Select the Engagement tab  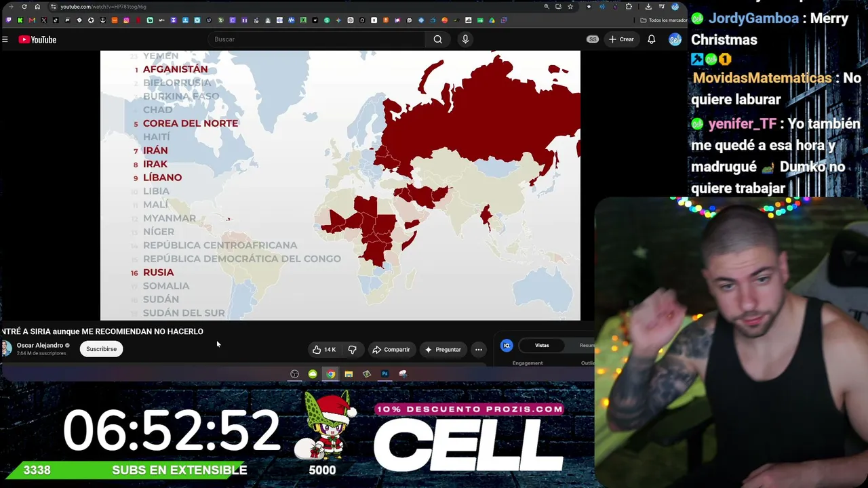point(528,363)
